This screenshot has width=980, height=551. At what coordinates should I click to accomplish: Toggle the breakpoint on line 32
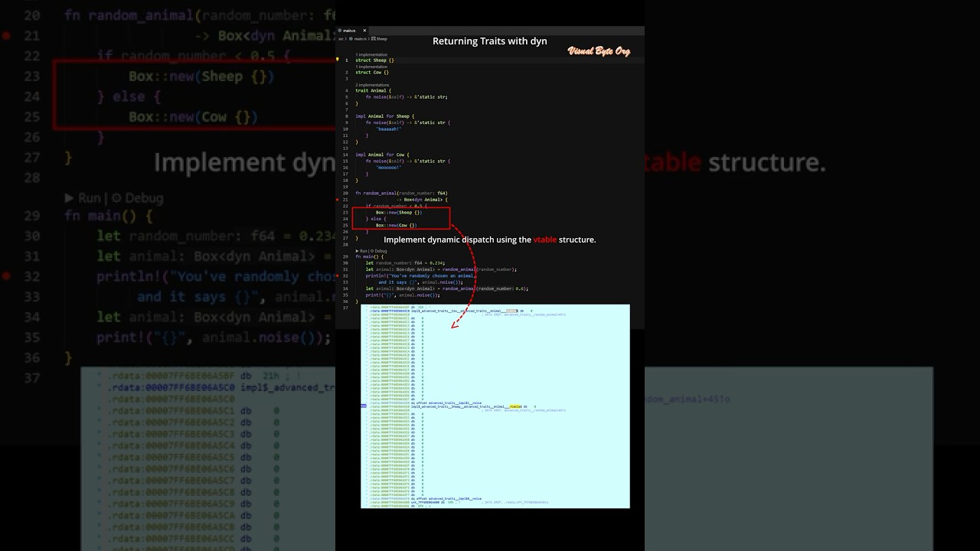[x=337, y=275]
